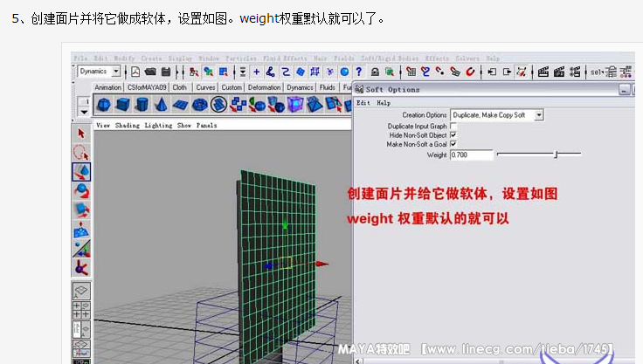Switch to the Dynamics shelf tab
The width and height of the screenshot is (643, 364).
pos(300,87)
